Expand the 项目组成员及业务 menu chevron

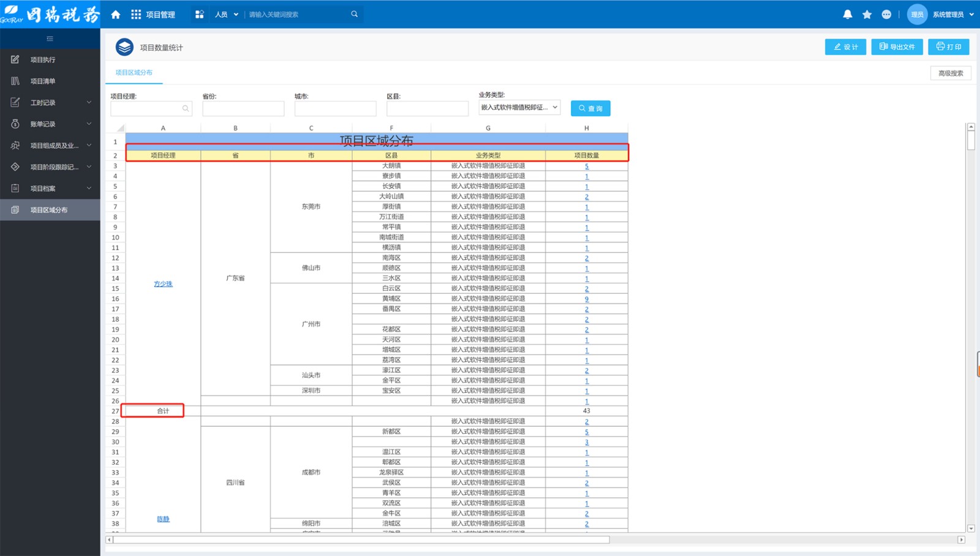(x=89, y=145)
